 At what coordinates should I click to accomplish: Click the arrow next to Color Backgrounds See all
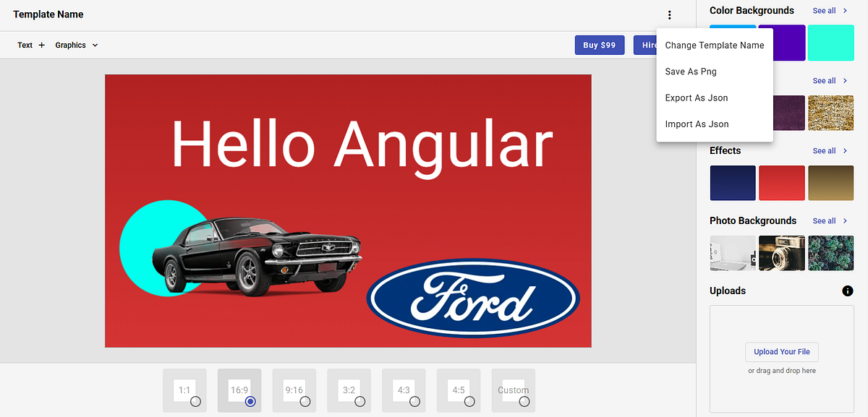pos(843,10)
